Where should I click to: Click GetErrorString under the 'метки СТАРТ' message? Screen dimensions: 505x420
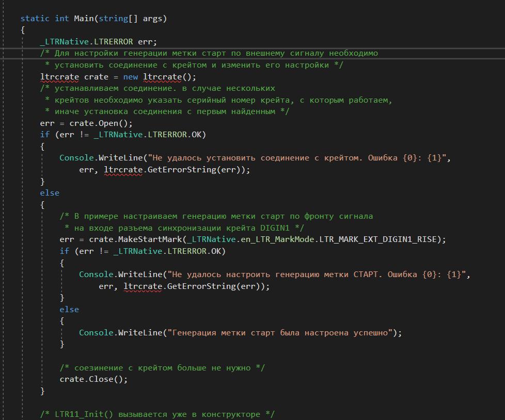[201, 286]
